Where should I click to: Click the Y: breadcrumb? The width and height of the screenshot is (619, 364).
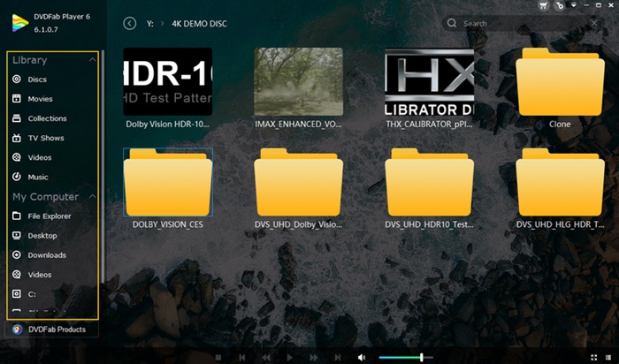tap(150, 24)
